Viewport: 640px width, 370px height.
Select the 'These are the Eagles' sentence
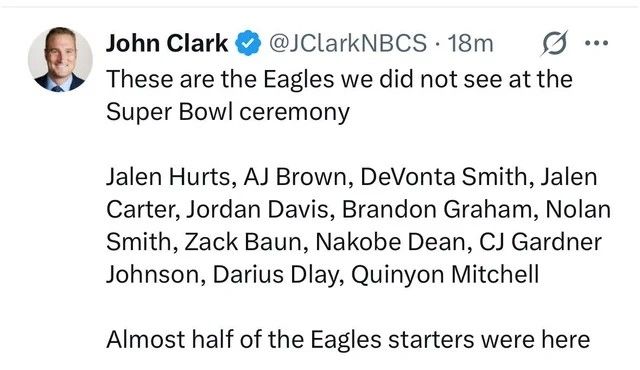point(339,79)
